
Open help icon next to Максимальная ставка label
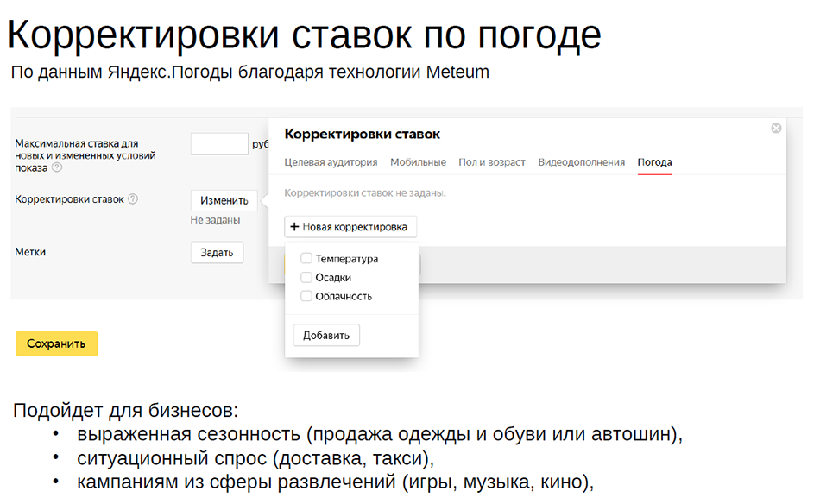tap(57, 167)
